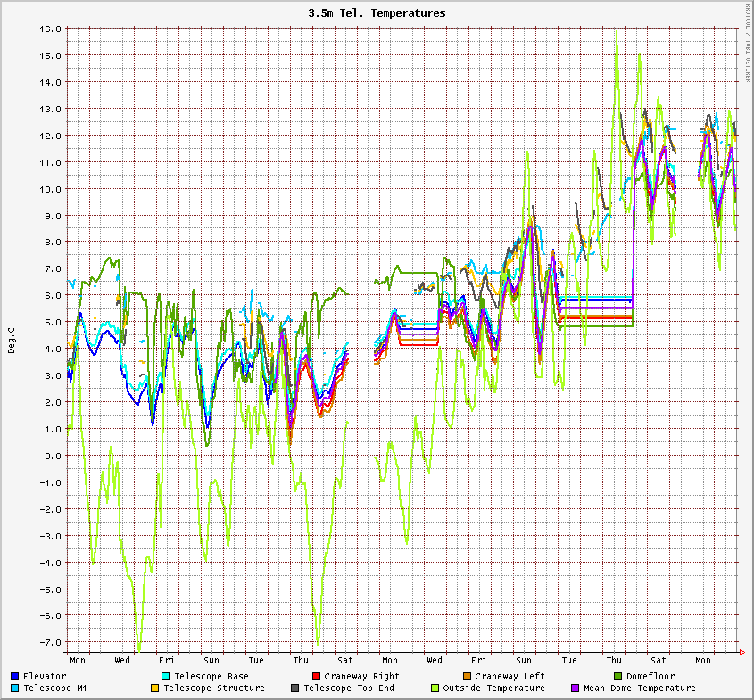Image resolution: width=754 pixels, height=700 pixels.
Task: Select the yellow Telescope Structure swatch
Action: pyautogui.click(x=154, y=688)
